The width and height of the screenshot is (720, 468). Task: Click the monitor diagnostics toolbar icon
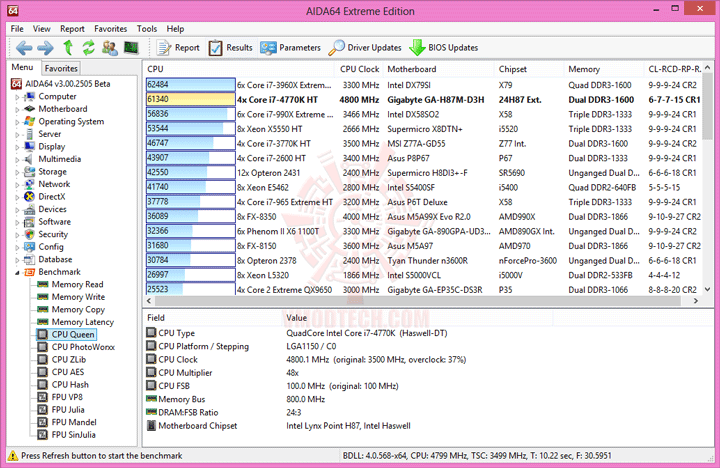click(x=131, y=48)
